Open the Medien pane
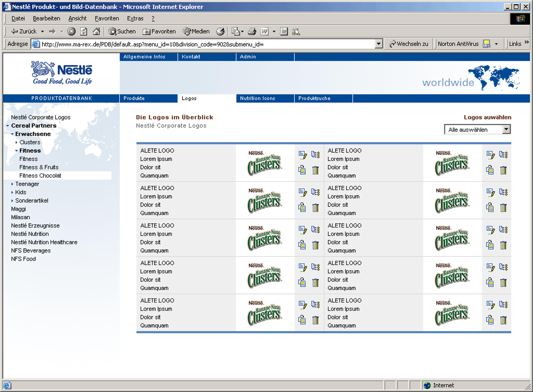Viewport: 533px width, 392px height. (196, 31)
